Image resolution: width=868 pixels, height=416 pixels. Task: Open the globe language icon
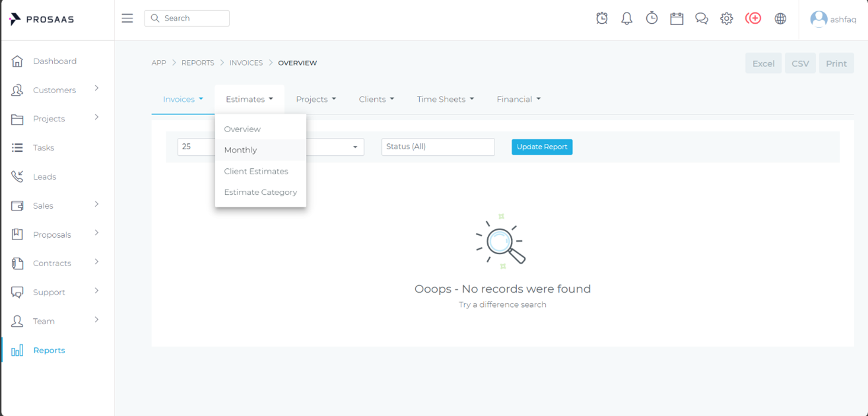(780, 18)
